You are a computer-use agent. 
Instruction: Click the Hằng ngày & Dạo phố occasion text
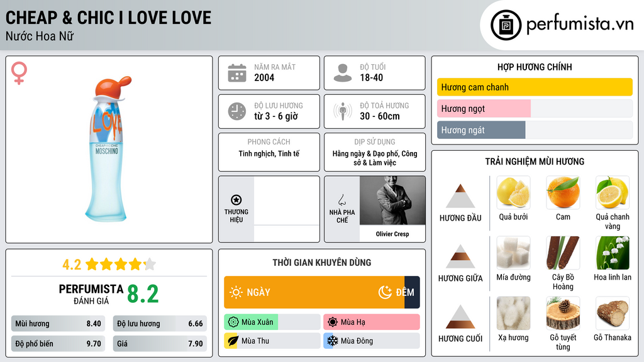tap(375, 158)
